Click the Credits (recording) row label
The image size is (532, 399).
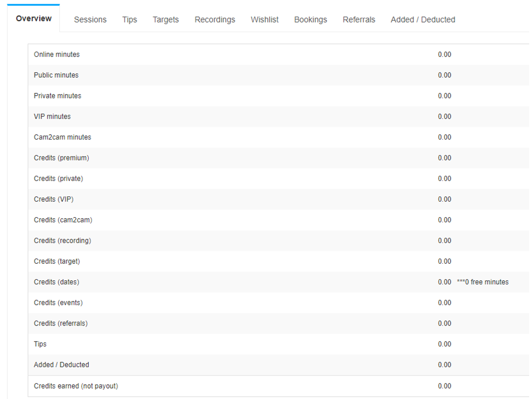click(x=62, y=241)
